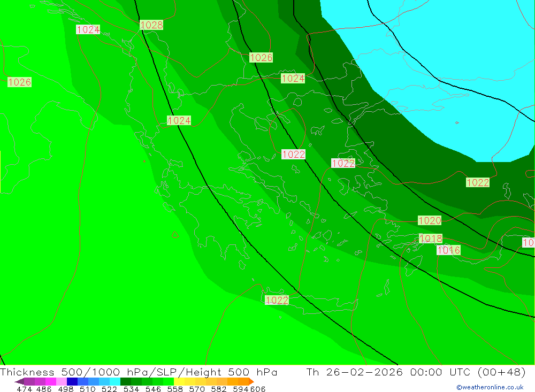Select the 558 legend value
Viewport: 535px width, 392px height.
175,389
